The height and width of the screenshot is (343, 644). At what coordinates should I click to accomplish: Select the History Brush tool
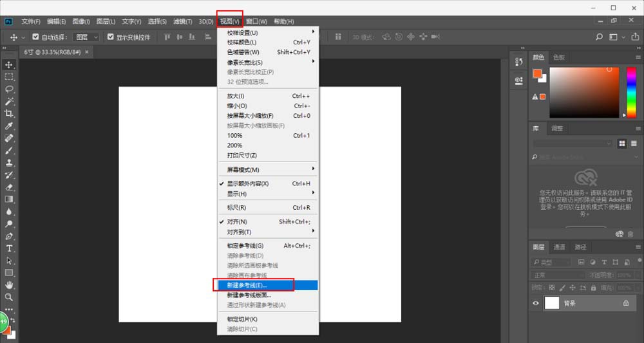pos(9,175)
